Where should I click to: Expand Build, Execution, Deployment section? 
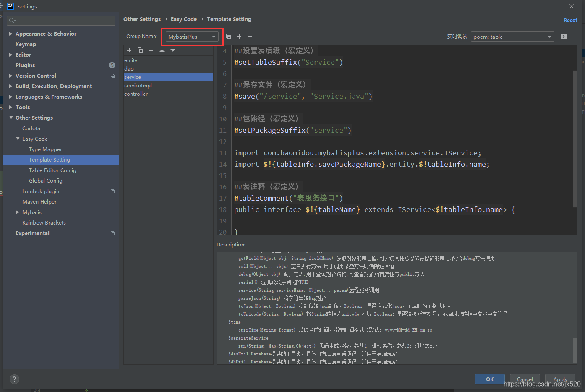11,86
